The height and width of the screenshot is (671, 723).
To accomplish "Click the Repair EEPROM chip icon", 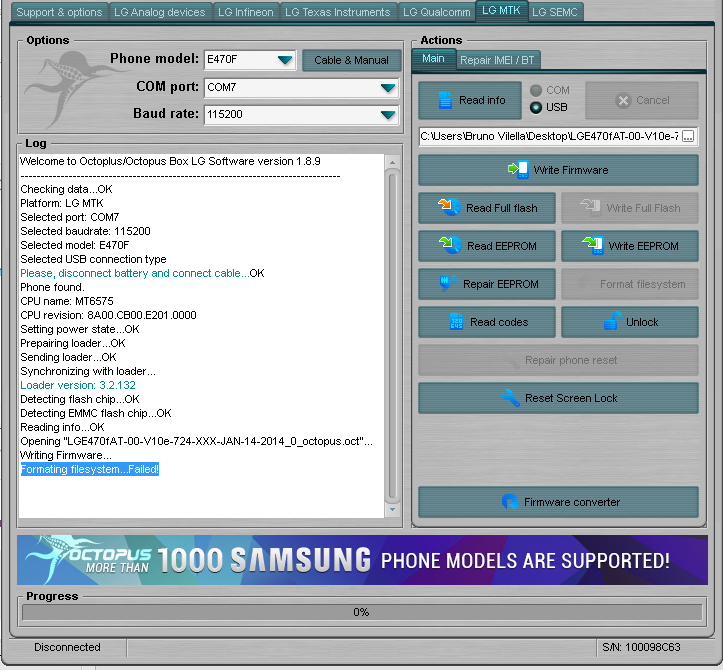I will pyautogui.click(x=448, y=283).
